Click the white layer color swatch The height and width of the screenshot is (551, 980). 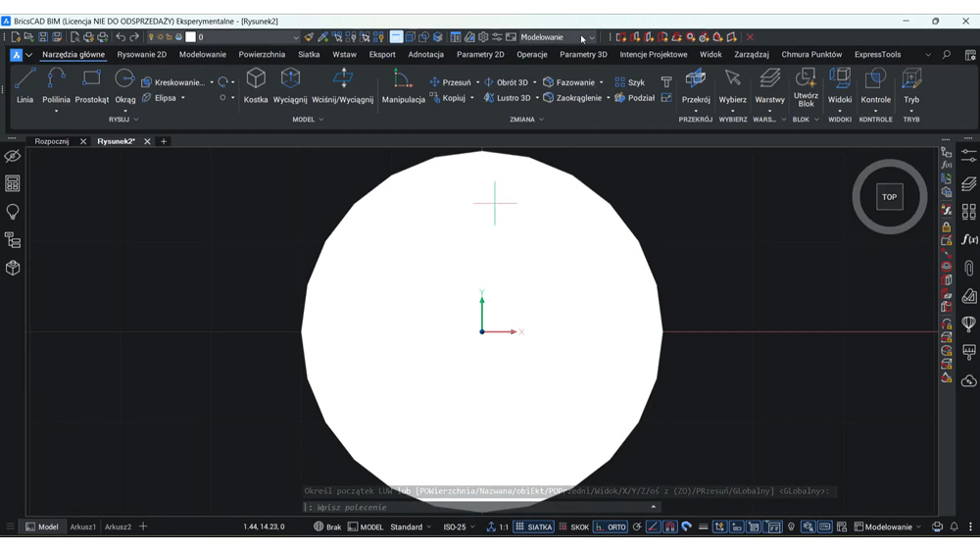191,37
